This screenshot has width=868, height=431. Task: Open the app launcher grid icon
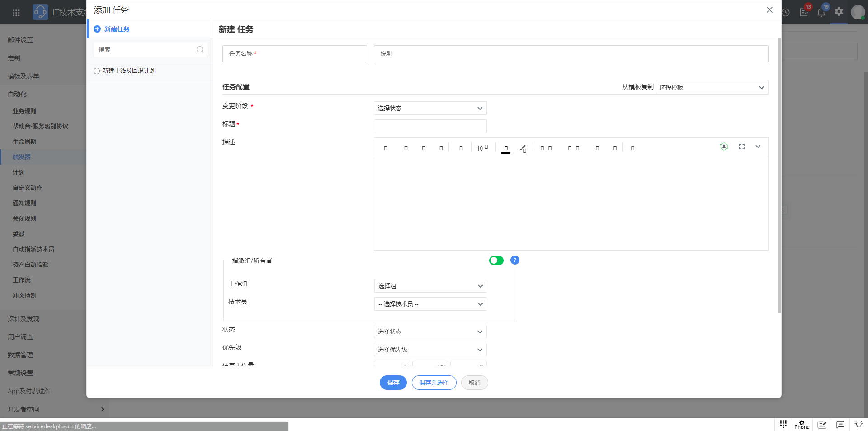[16, 13]
